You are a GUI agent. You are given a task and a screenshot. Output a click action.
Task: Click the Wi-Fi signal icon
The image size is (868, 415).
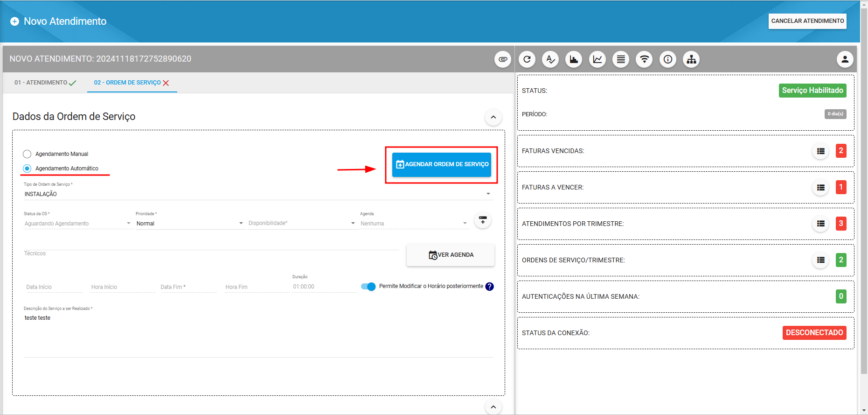click(644, 59)
